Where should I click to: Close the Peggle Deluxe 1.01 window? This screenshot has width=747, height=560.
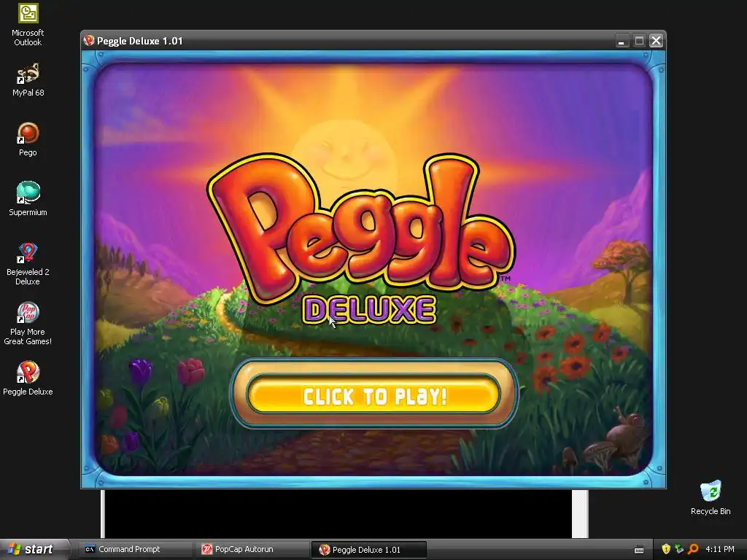[x=656, y=41]
